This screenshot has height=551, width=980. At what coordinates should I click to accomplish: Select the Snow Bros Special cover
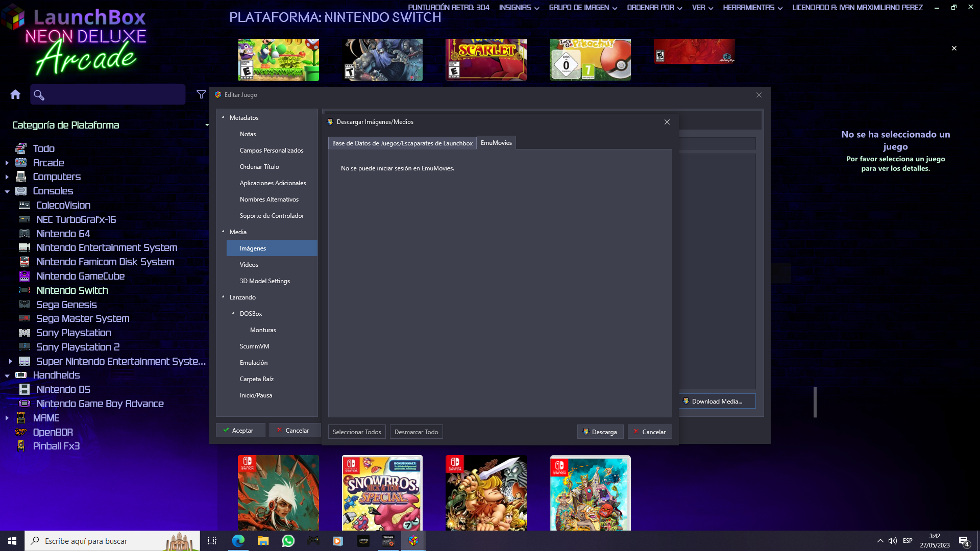click(382, 493)
